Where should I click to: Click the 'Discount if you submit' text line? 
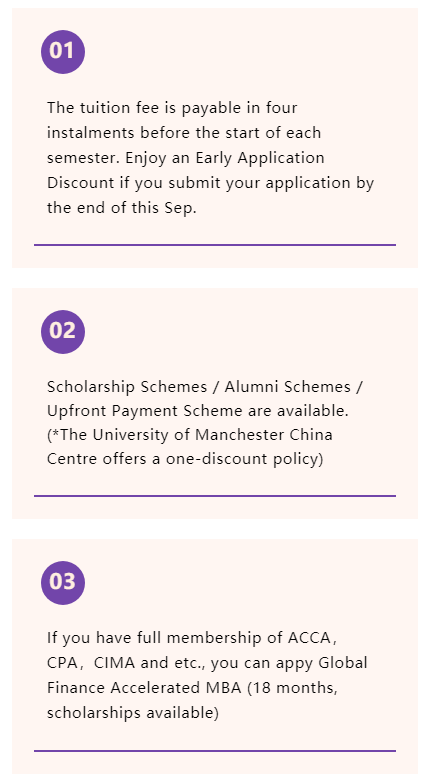210,183
